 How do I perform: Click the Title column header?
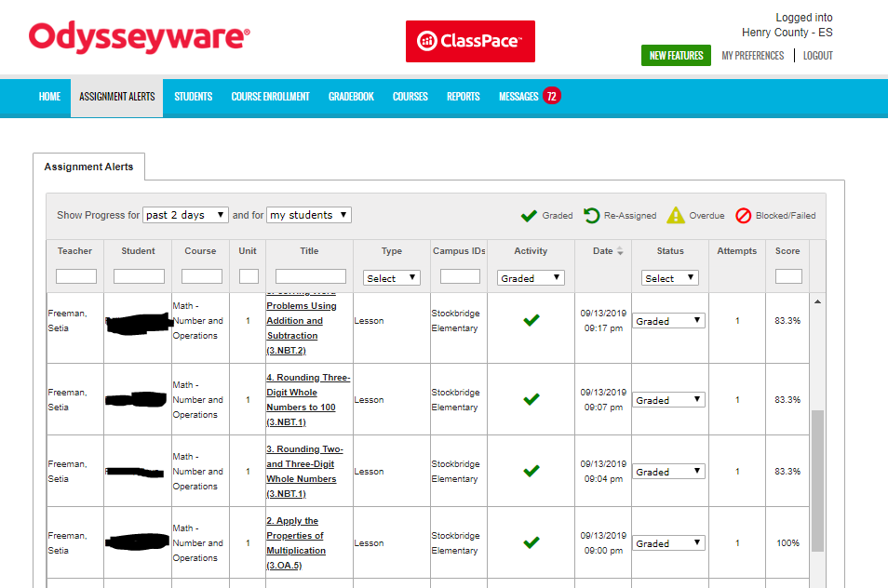click(309, 250)
